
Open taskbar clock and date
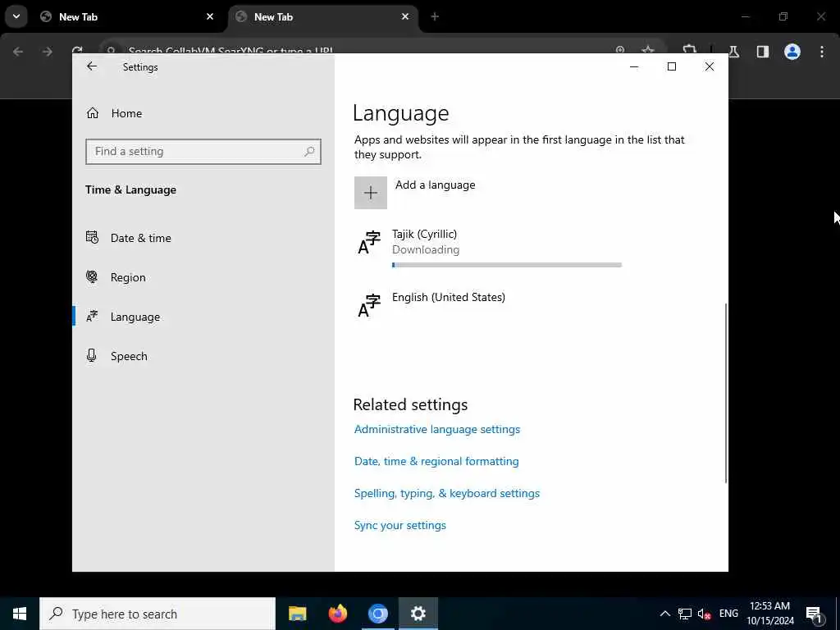tap(769, 614)
